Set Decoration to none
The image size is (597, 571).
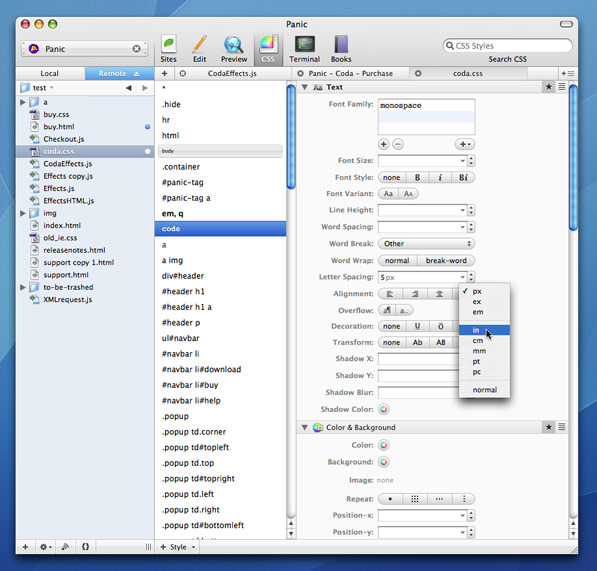click(x=391, y=326)
